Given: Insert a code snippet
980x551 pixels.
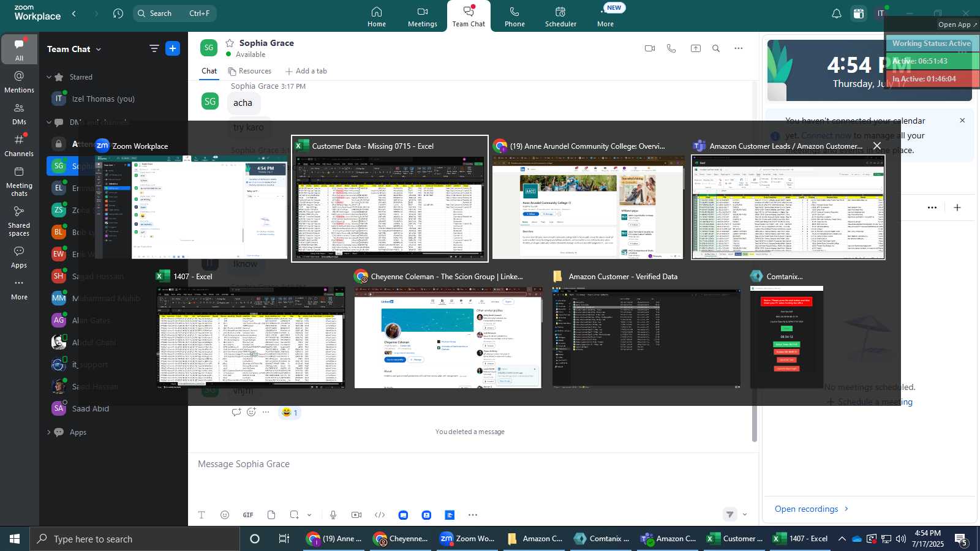Looking at the screenshot, I should click(x=380, y=515).
